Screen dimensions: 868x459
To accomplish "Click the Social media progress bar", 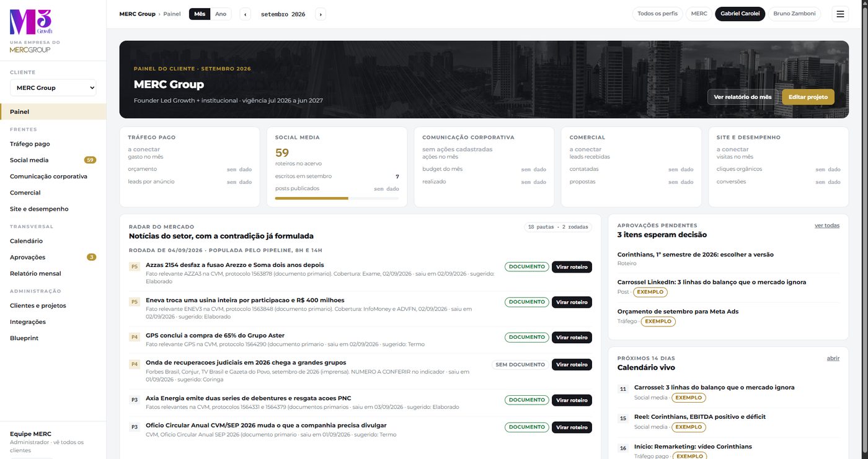I will pyautogui.click(x=337, y=198).
